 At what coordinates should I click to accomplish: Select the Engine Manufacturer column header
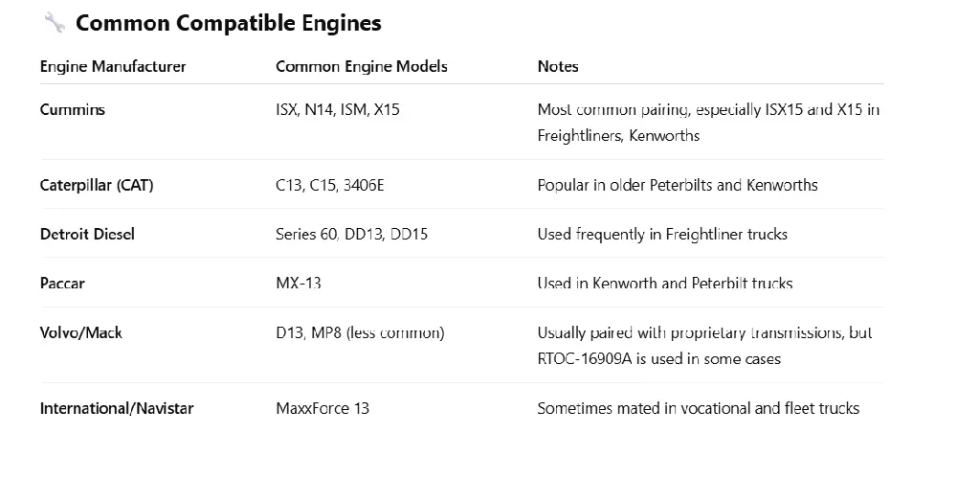(x=113, y=66)
